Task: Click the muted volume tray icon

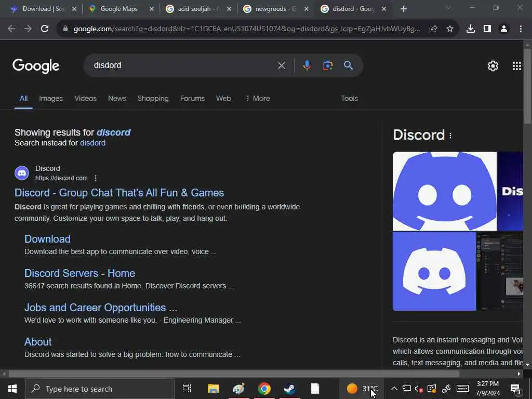Action: [x=419, y=389]
